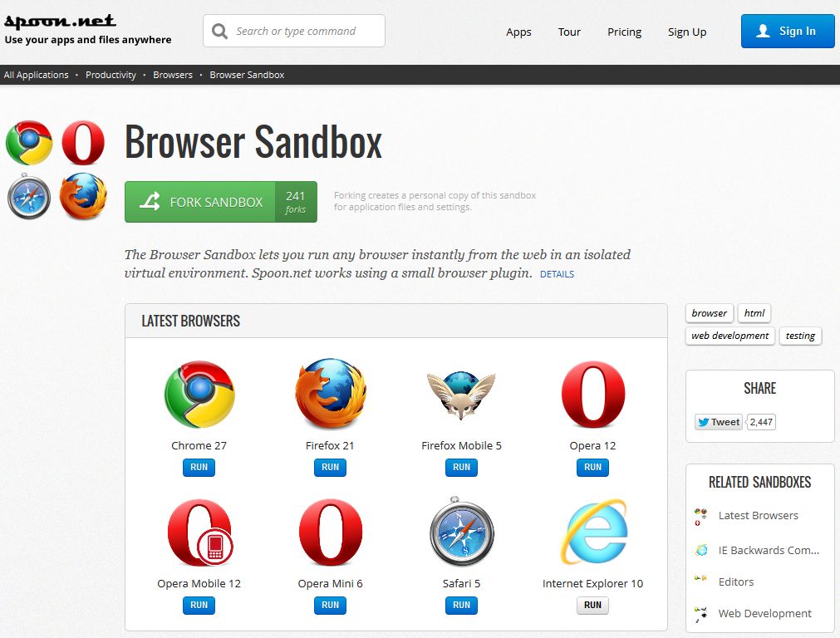Open the Sign In button
Viewport: 840px width, 638px height.
click(788, 31)
